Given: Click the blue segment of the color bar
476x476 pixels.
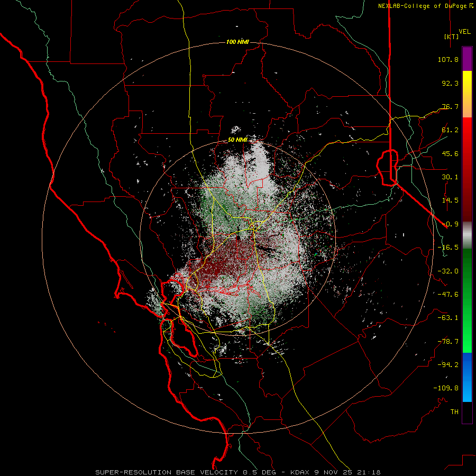Looking at the screenshot, I should (467, 377).
